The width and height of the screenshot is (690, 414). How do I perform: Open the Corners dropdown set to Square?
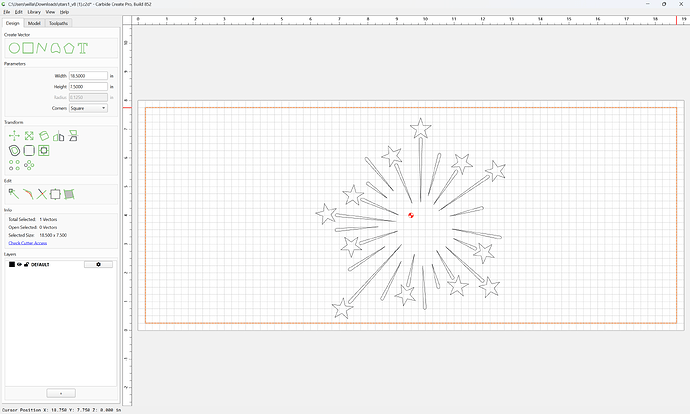tap(88, 108)
